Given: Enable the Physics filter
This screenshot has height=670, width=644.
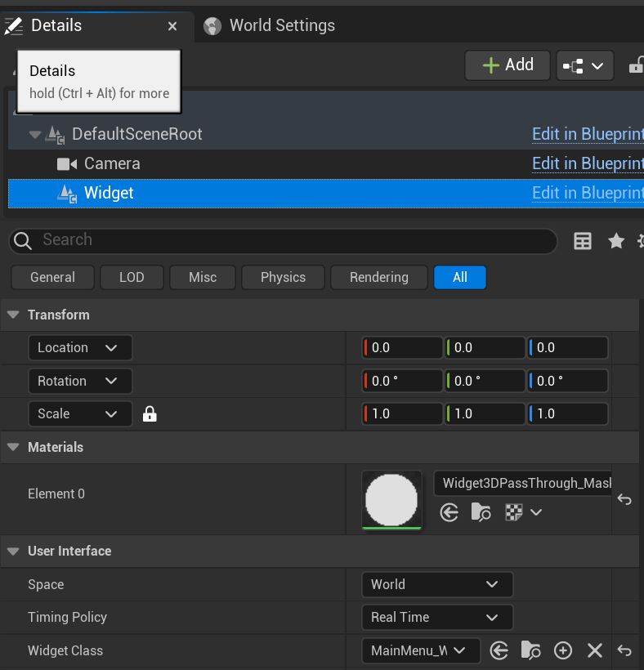Looking at the screenshot, I should coord(283,278).
